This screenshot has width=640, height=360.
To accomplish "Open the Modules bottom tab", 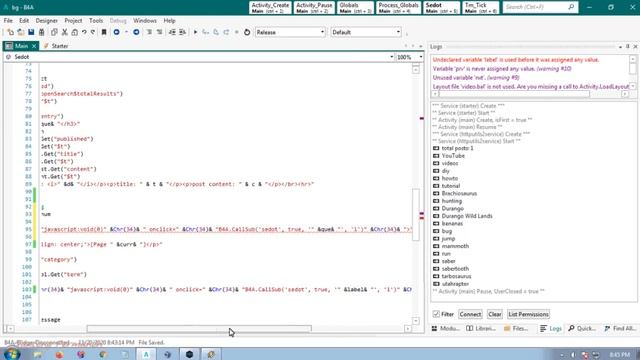I will point(446,328).
